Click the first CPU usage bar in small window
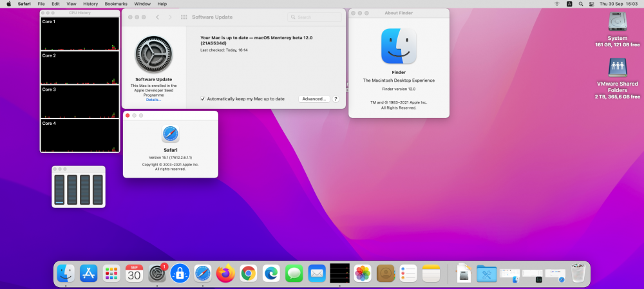 click(x=59, y=190)
